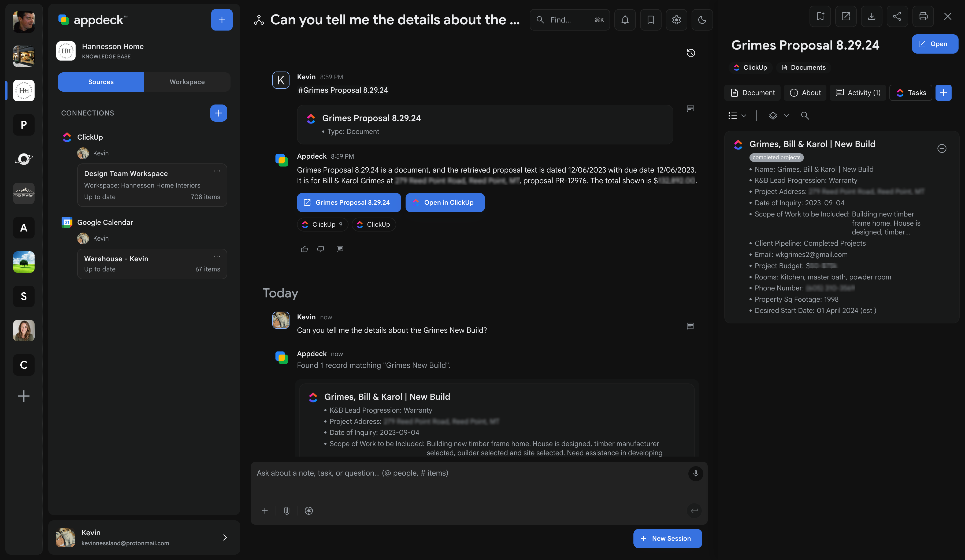
Task: Search tasks with the magnifier icon in panel
Action: [x=805, y=115]
